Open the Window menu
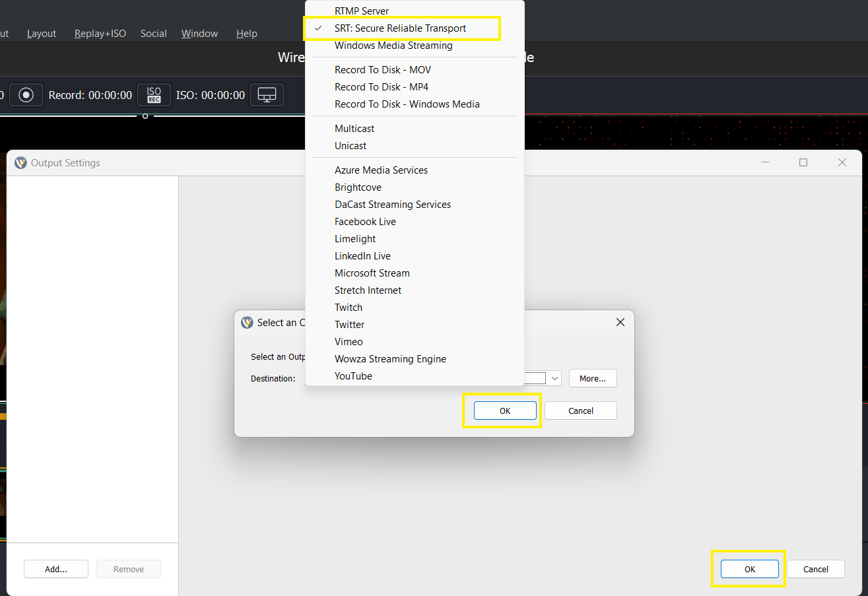Viewport: 868px width, 596px height. [x=200, y=34]
